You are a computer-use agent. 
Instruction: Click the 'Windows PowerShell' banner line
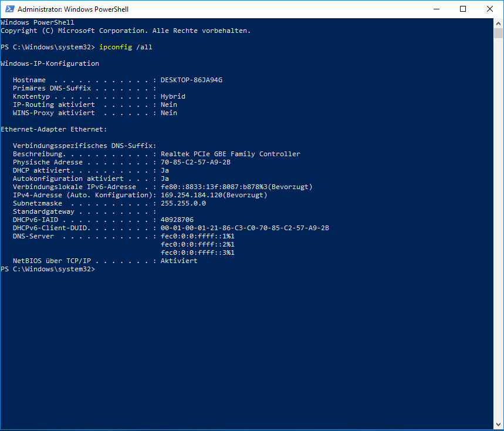click(x=38, y=22)
